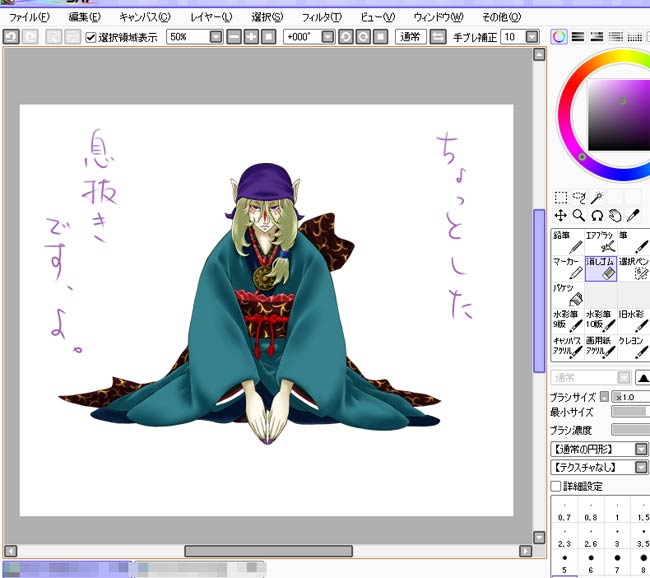650x578 pixels.
Task: Open the その他(O) menu
Action: tap(501, 17)
